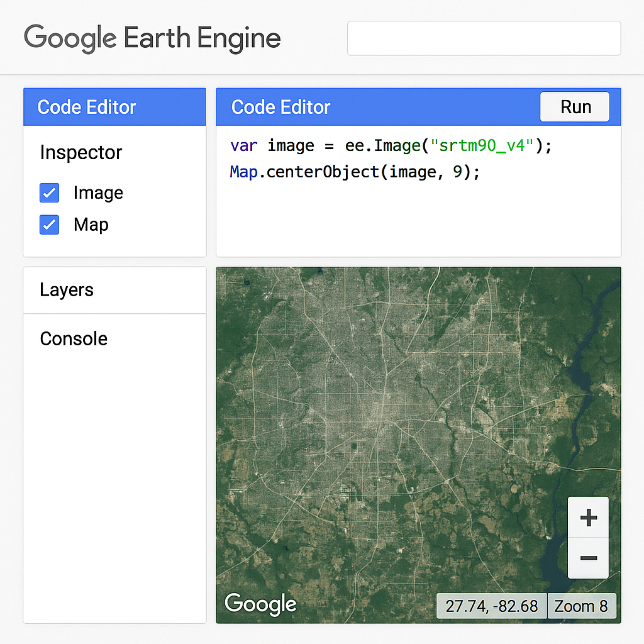Zoom out with the minus button

[588, 558]
